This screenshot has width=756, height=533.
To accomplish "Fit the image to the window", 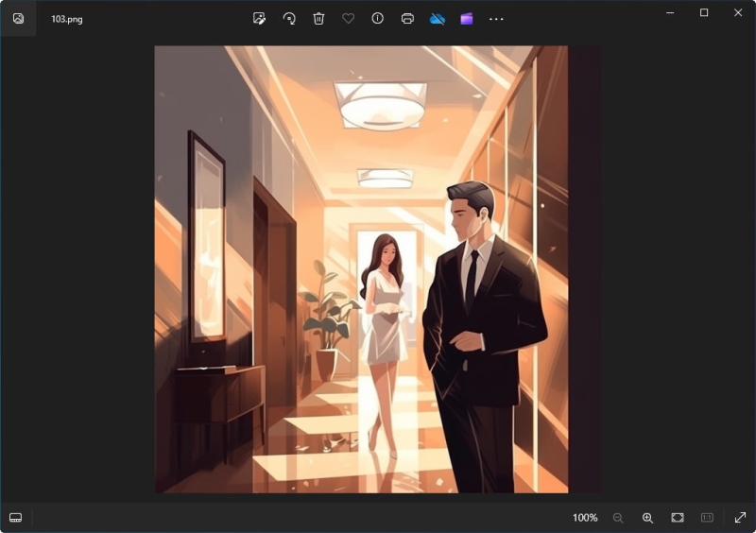I will coord(678,518).
